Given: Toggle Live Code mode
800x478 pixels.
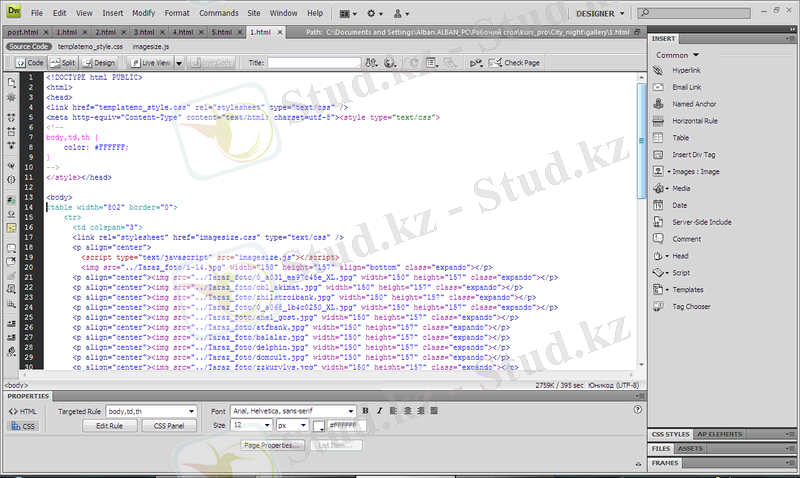Looking at the screenshot, I should pyautogui.click(x=212, y=63).
